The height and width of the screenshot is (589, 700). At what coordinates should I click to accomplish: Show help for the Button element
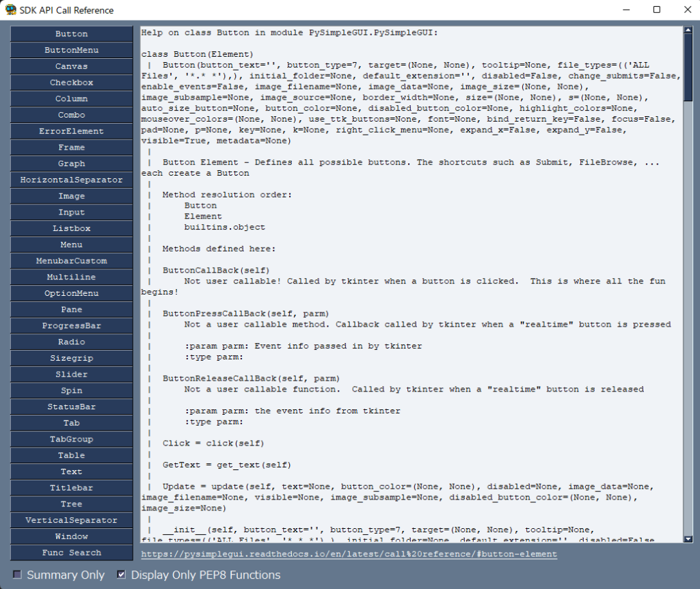(x=72, y=34)
